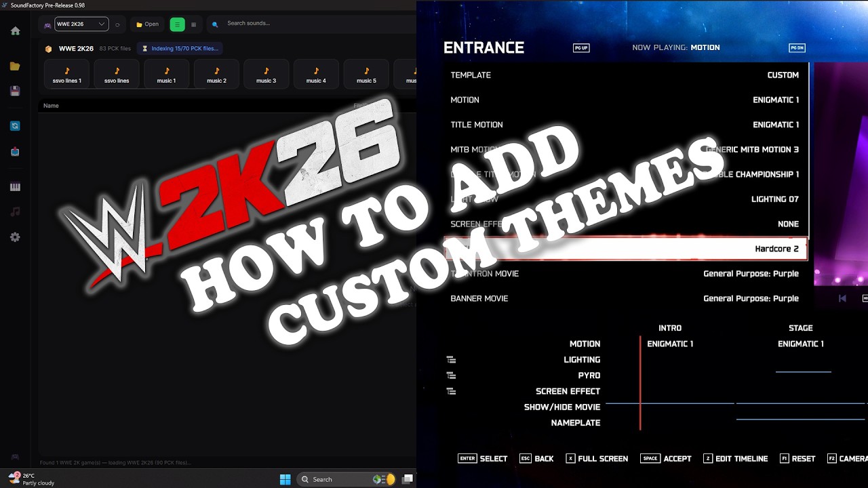Select the BANNER MOVIE row

tap(625, 298)
